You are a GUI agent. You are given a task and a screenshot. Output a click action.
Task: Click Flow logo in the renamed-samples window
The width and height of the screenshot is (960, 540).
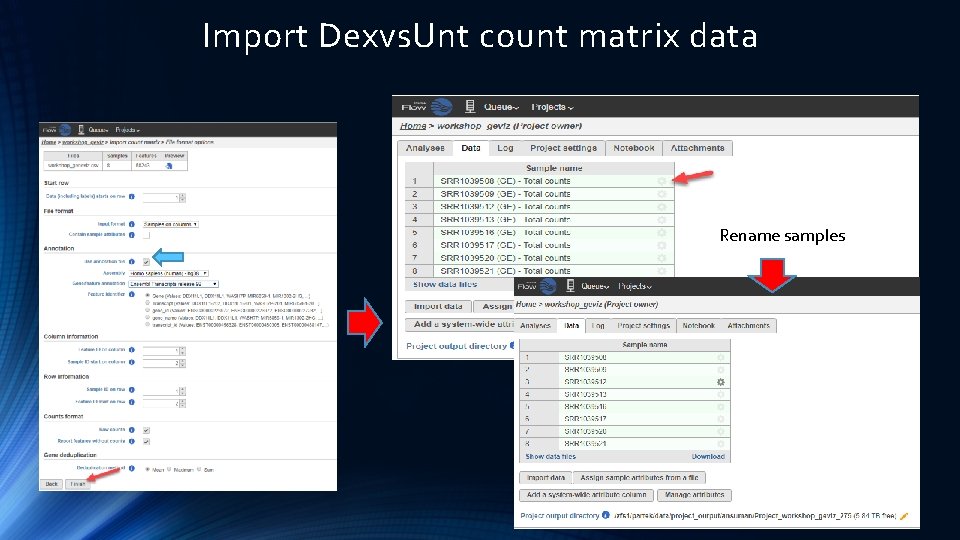[536, 286]
